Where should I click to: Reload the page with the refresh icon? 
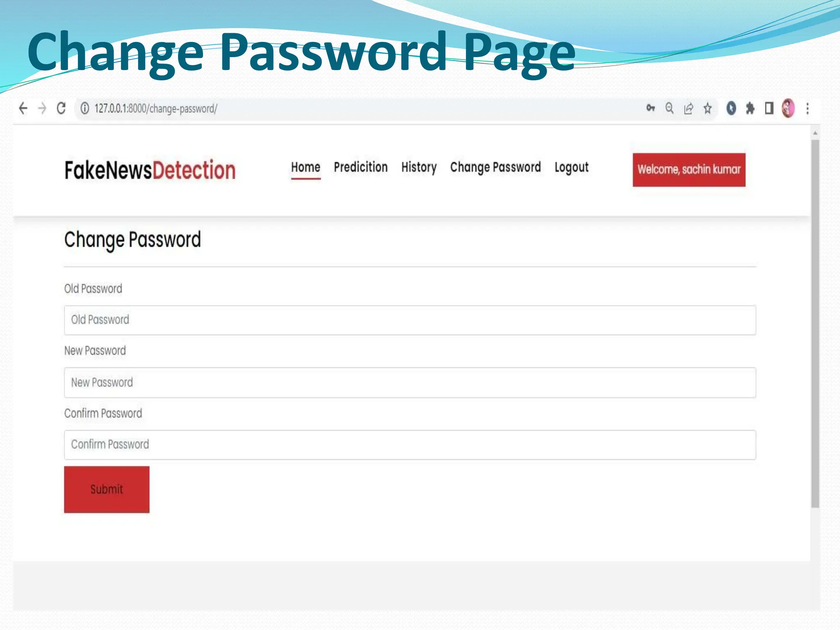coord(61,108)
